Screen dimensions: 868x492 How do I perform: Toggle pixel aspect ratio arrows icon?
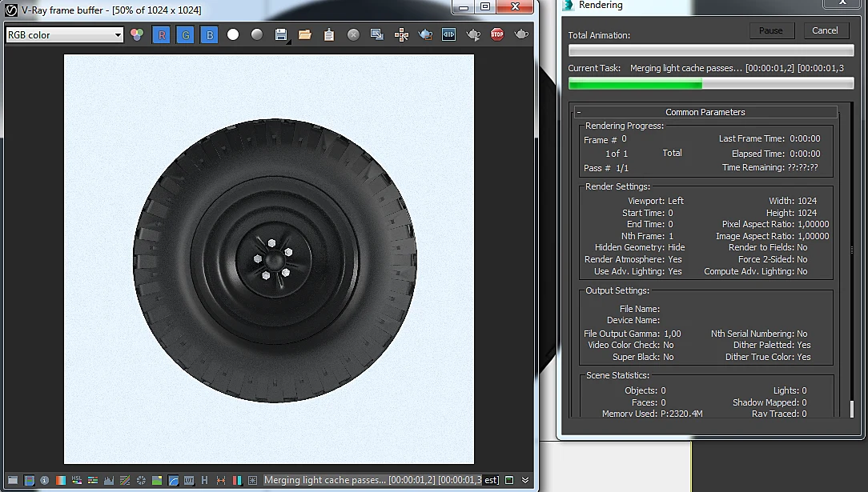coord(221,480)
